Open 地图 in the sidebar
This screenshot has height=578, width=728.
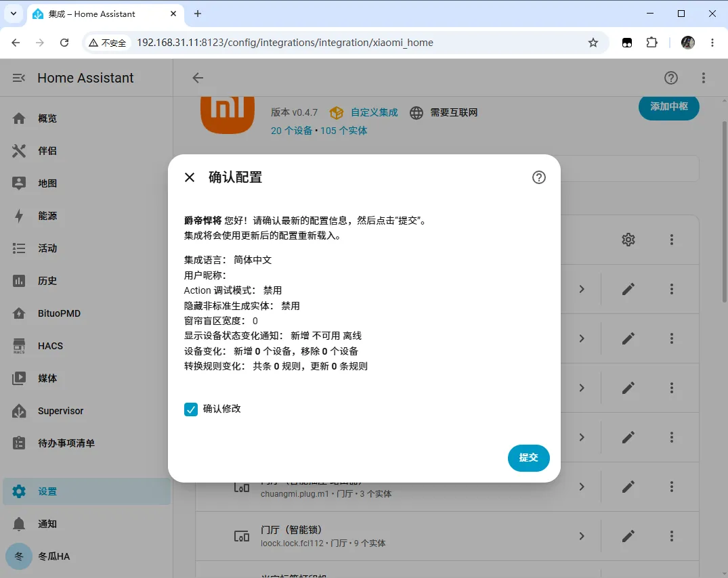[87, 183]
